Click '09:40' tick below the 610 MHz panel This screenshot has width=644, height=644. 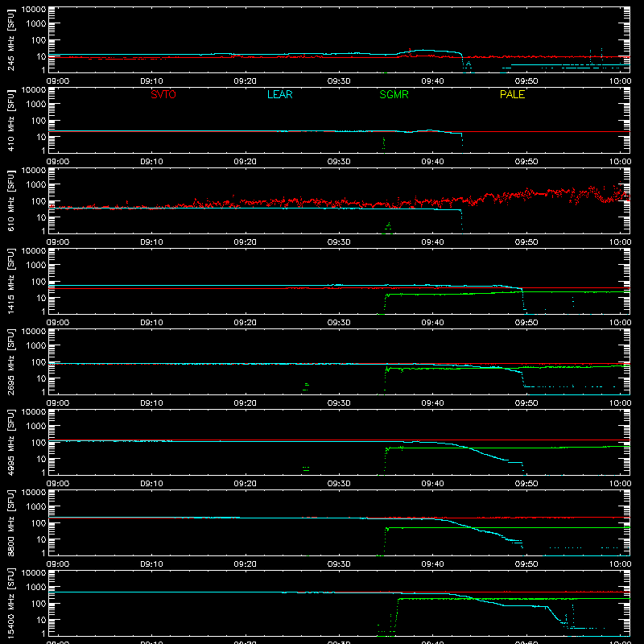pos(432,242)
